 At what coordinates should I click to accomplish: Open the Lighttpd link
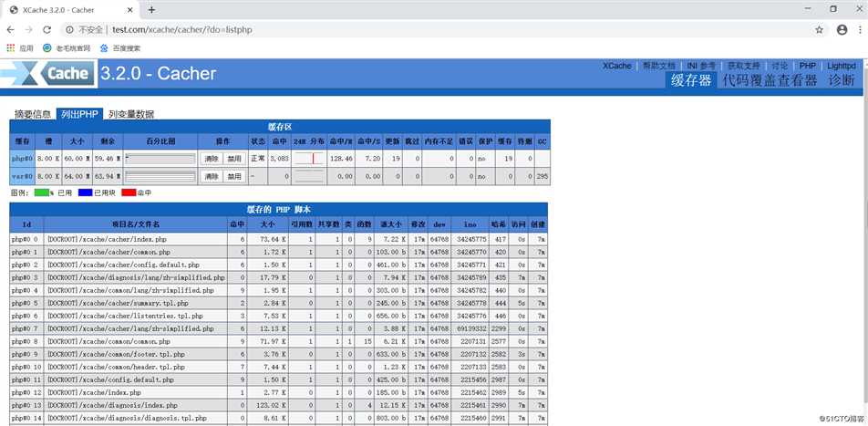842,66
